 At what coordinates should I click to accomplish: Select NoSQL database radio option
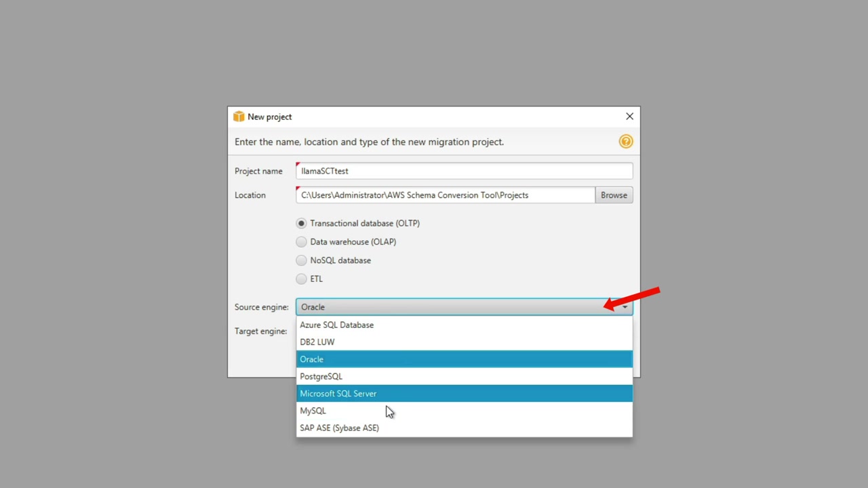(301, 260)
